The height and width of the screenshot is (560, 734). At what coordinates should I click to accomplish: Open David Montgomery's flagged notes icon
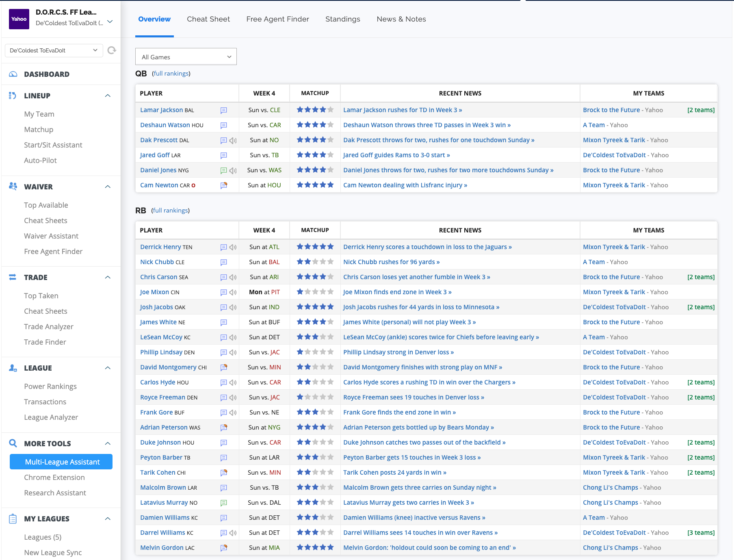224,367
